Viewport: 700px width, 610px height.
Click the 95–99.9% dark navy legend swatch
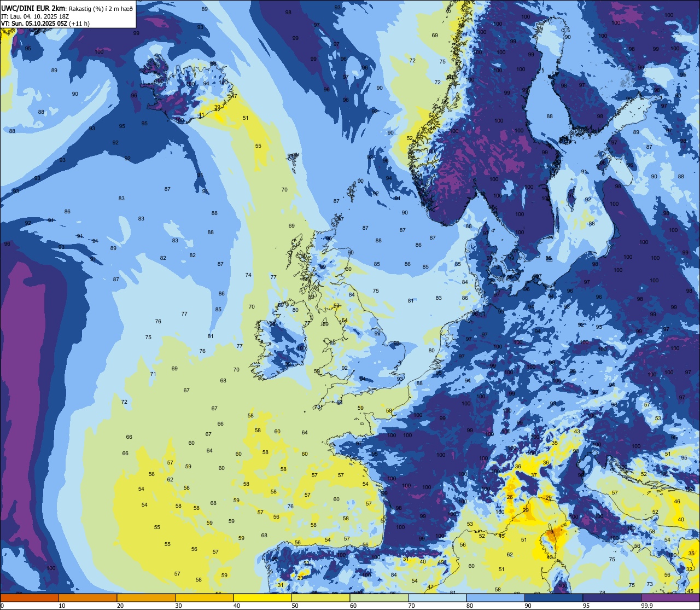point(612,598)
